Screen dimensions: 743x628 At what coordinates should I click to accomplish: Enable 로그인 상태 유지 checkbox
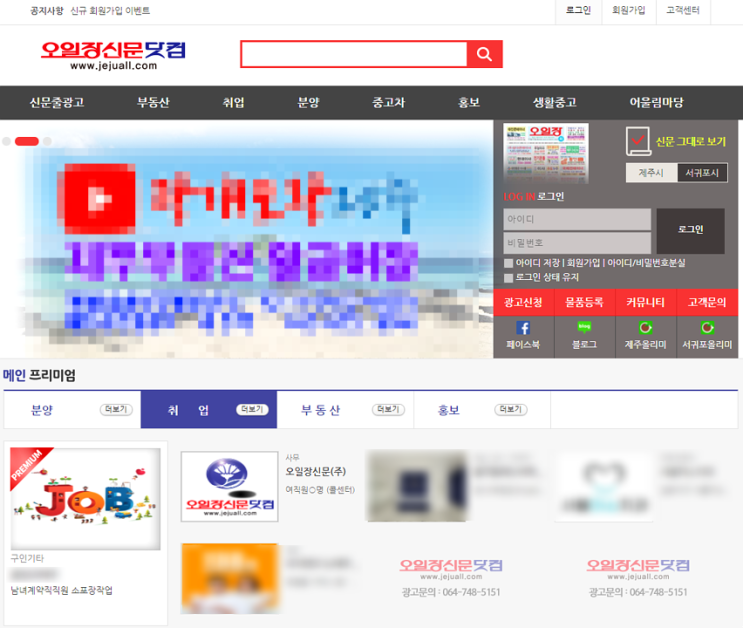click(508, 278)
